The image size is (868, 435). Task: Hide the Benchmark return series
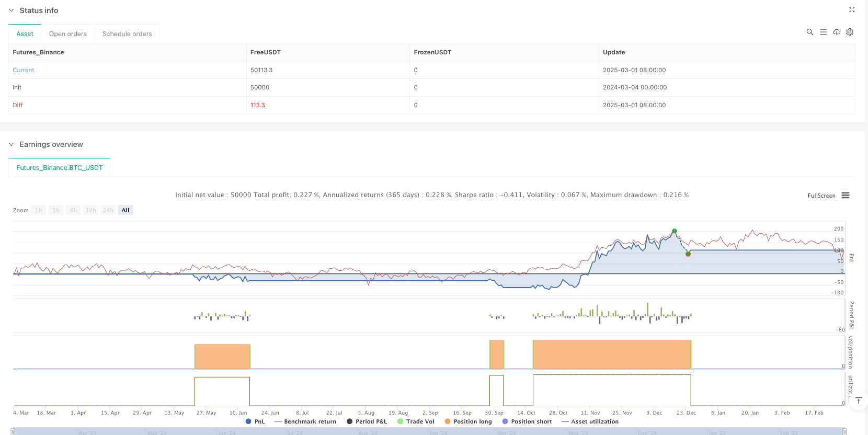pyautogui.click(x=305, y=421)
